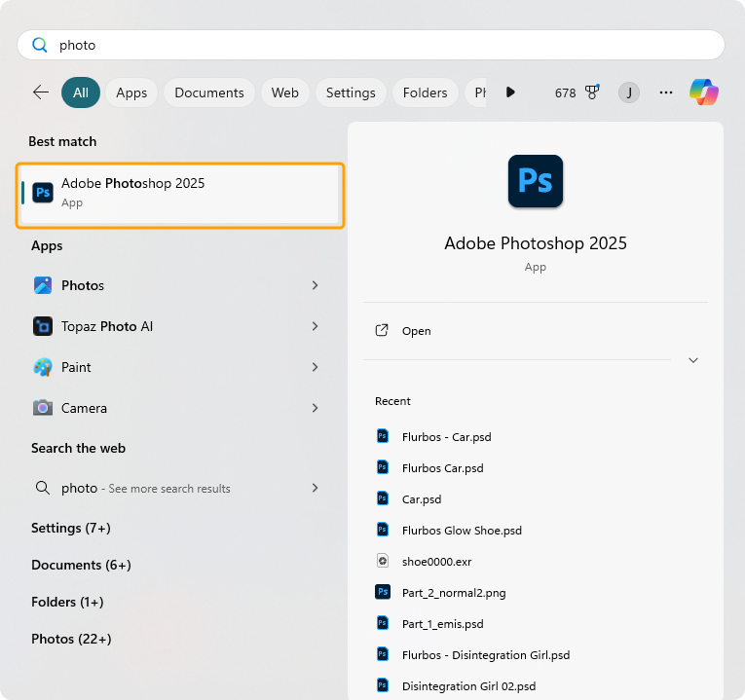The width and height of the screenshot is (745, 700).
Task: Open Flurbos - Disintegration Girl.psd
Action: [x=486, y=655]
